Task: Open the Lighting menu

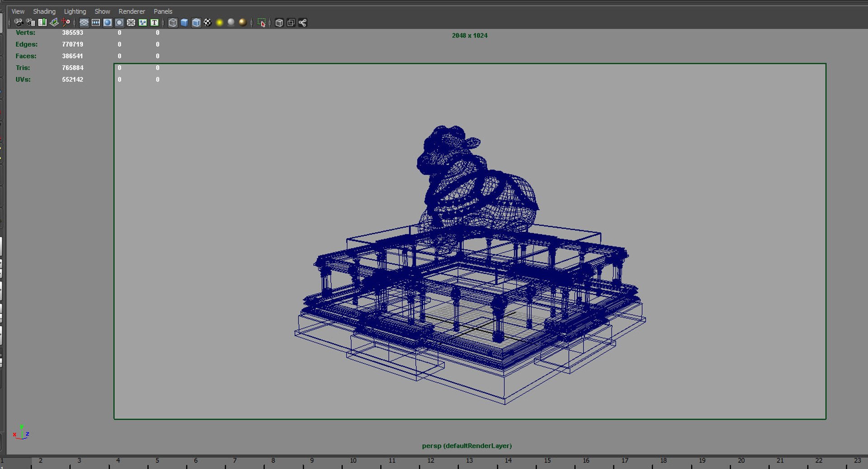Action: click(x=75, y=11)
